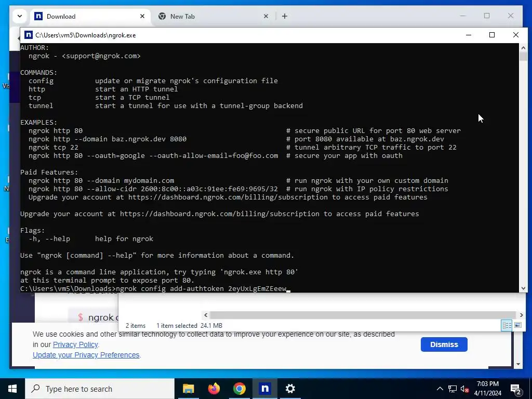Open the Privacy Policy link

[x=75, y=344]
